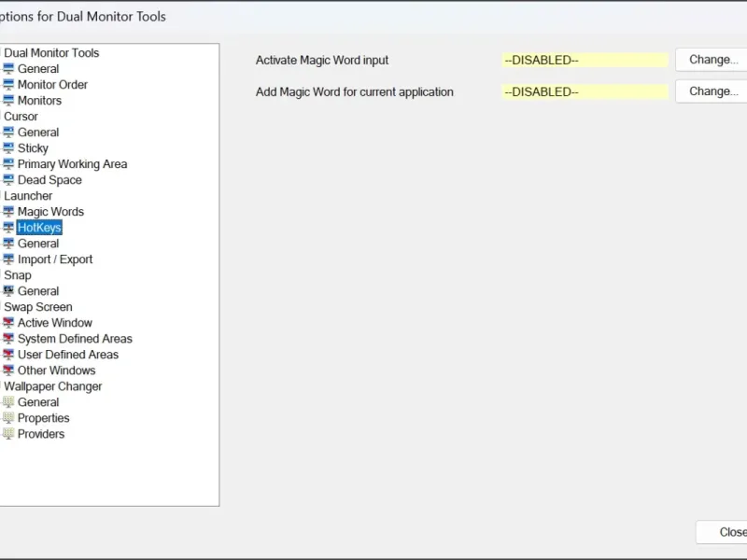This screenshot has width=747, height=560.
Task: Click the Other Windows icon
Action: click(x=8, y=370)
